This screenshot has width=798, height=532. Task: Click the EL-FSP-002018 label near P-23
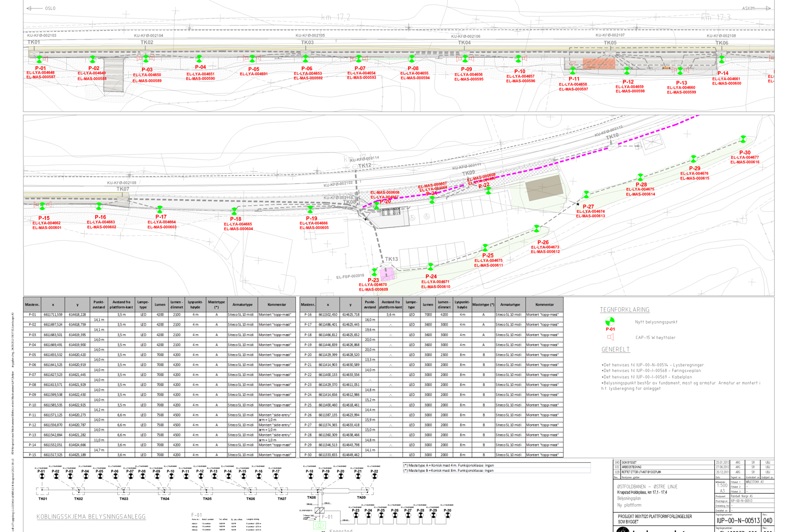point(350,276)
